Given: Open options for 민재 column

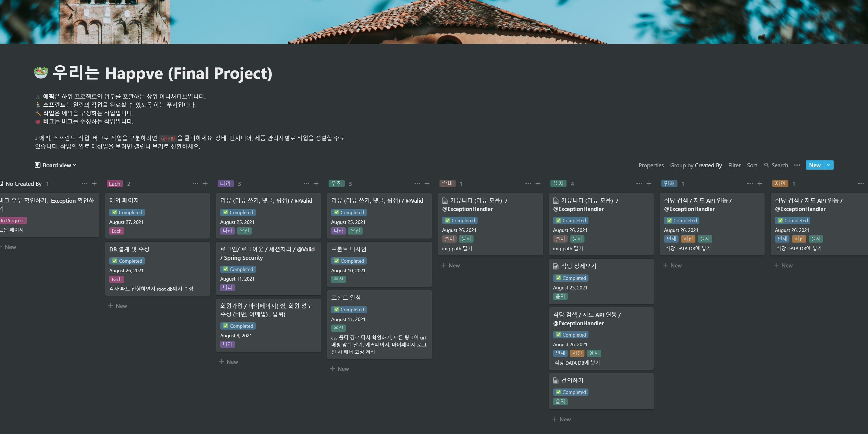Looking at the screenshot, I should coord(750,183).
